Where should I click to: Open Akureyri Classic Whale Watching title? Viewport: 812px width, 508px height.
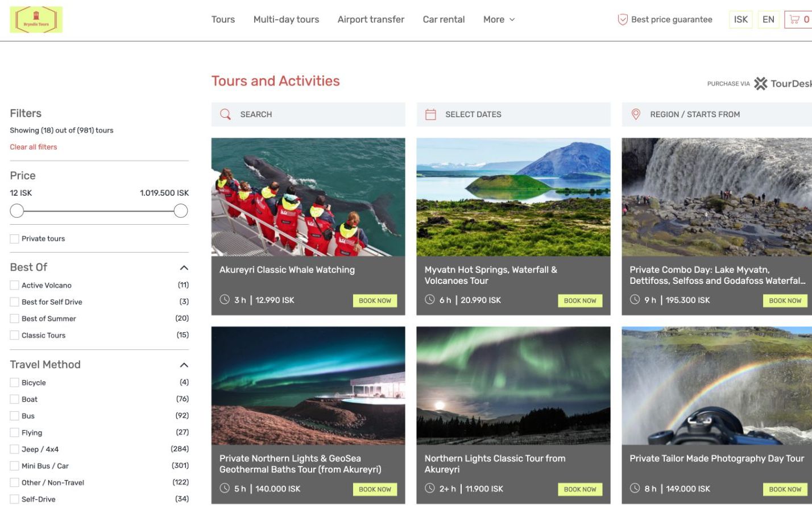(287, 270)
